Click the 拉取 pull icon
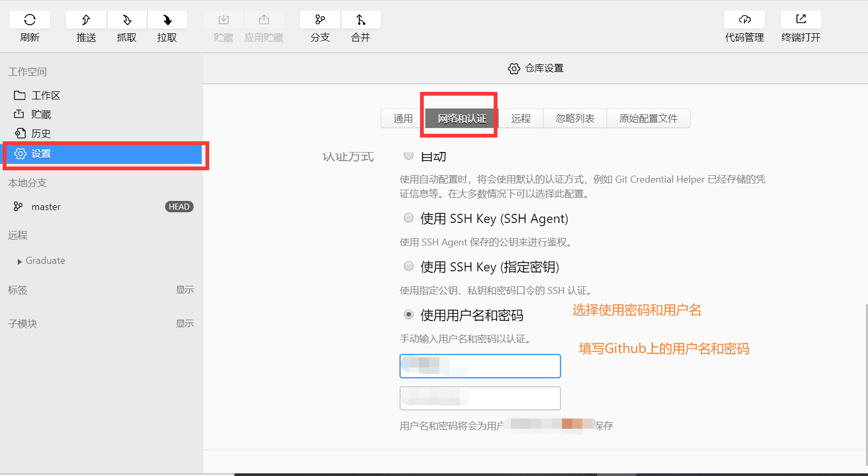 (x=167, y=20)
